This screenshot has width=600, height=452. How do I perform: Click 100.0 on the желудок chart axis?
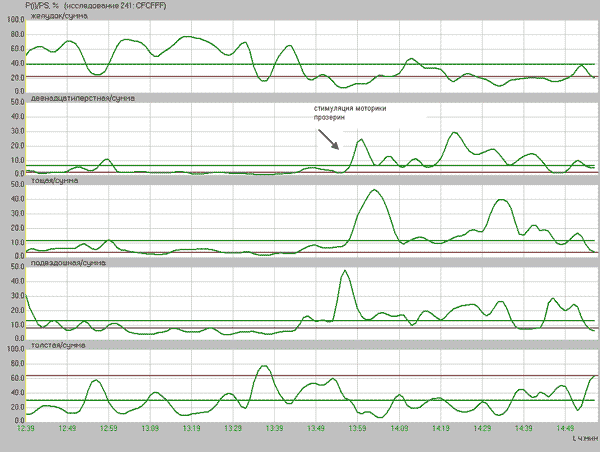coord(16,20)
